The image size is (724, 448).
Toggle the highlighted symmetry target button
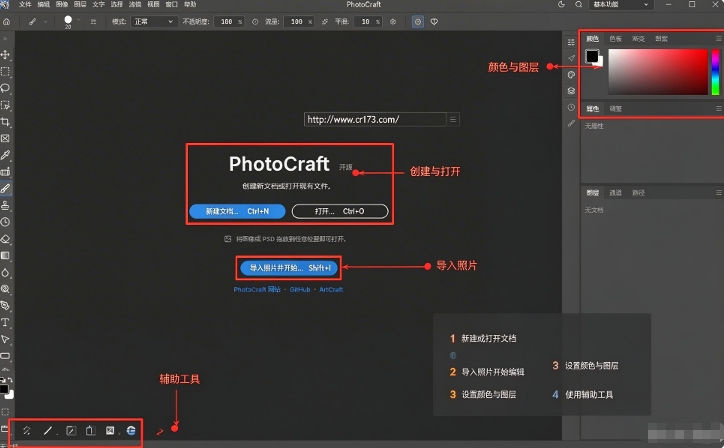tap(418, 22)
